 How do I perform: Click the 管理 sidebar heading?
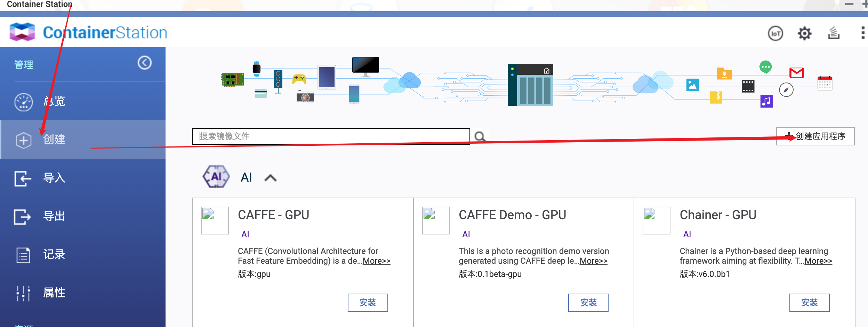[24, 65]
